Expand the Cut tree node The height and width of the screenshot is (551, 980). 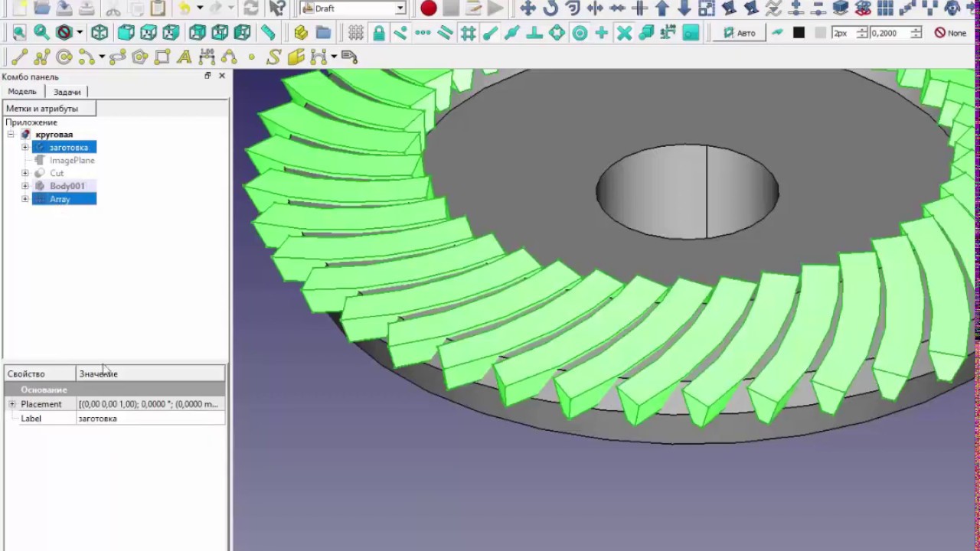coord(25,173)
